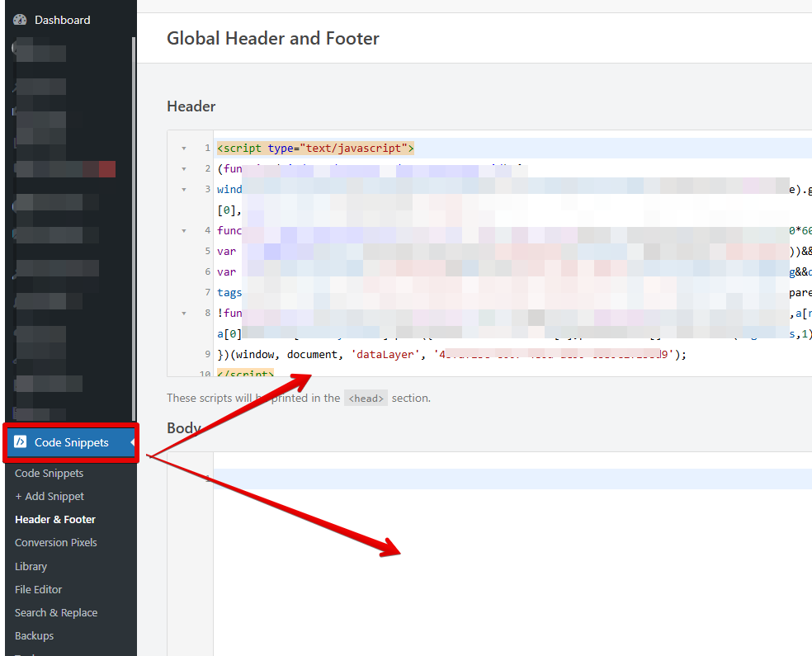Click line number 5 in Header editor gutter
The image size is (812, 656).
coord(208,251)
